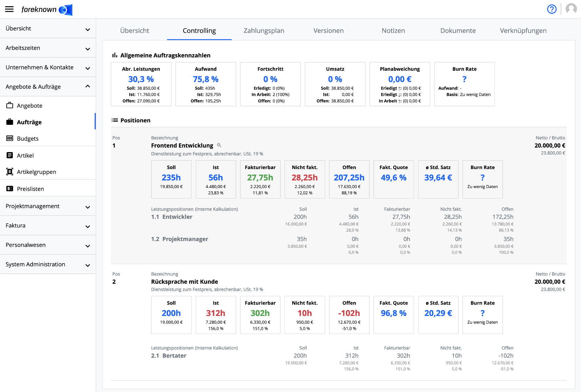This screenshot has width=581, height=392.
Task: Click the Ist 312h tile
Action: 216,315
